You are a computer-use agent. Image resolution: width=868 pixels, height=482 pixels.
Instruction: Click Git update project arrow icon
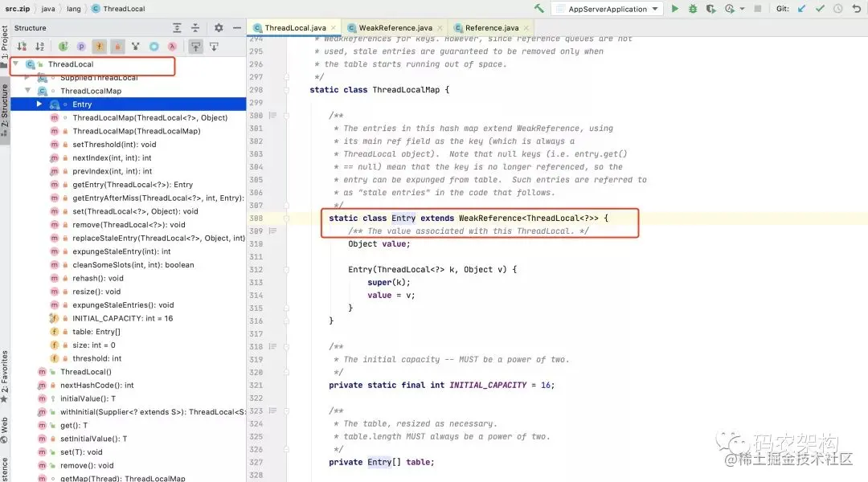tap(801, 8)
